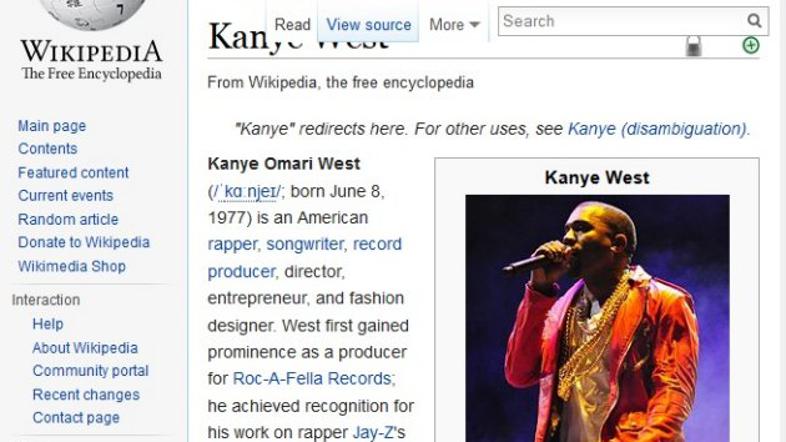Click the search magnifier icon

point(754,21)
